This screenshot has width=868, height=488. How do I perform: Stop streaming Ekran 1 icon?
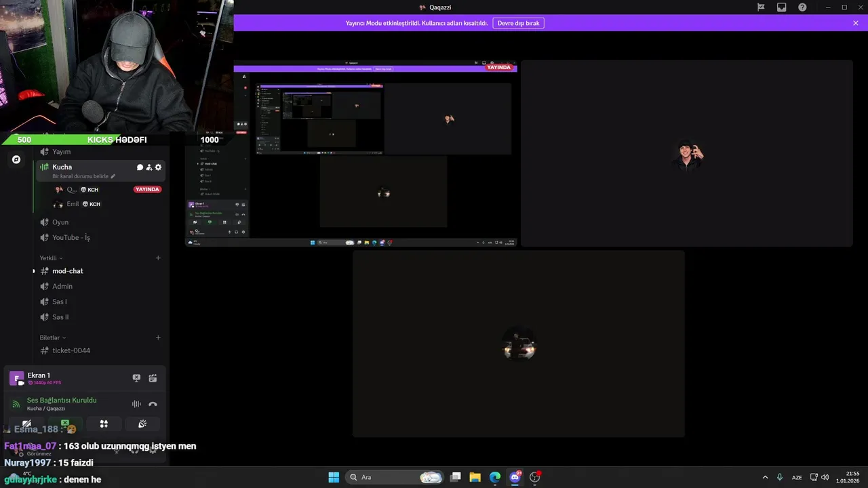pos(136,378)
